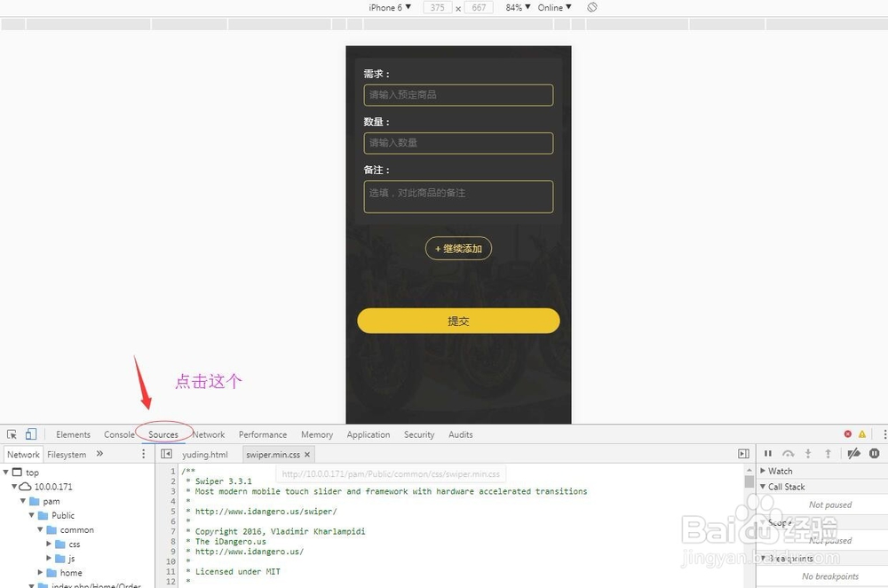Click the step over function icon
The width and height of the screenshot is (888, 588).
(x=788, y=453)
